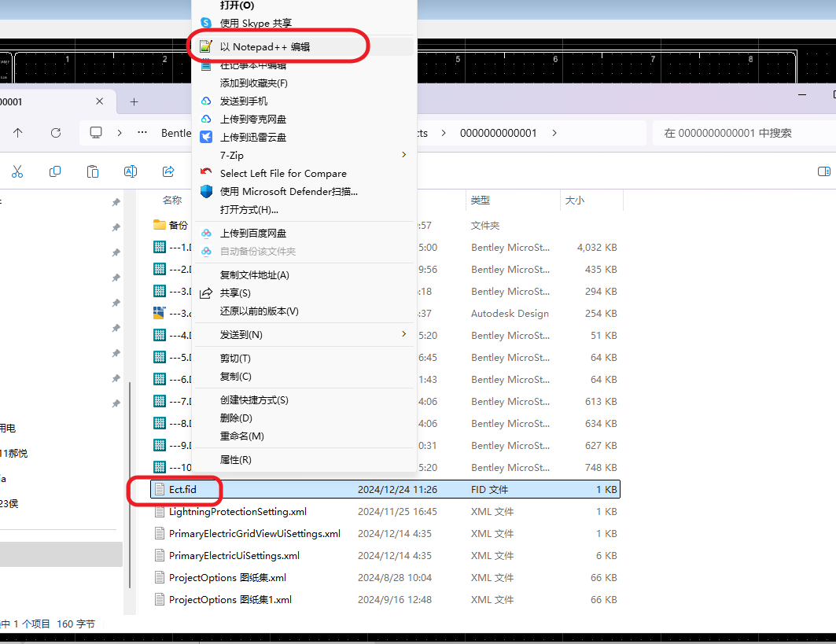Click the Skype icon in context menu
Viewport: 836px width, 644px height.
[206, 23]
